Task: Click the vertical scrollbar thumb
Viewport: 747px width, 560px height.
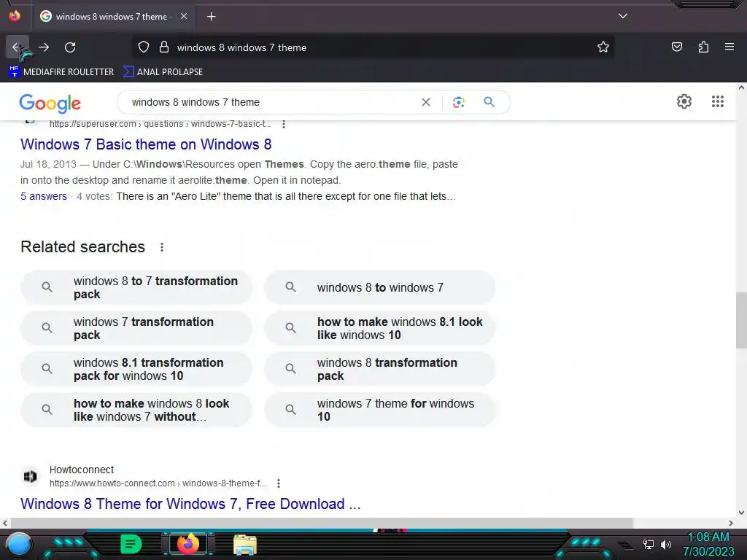Action: click(x=741, y=321)
